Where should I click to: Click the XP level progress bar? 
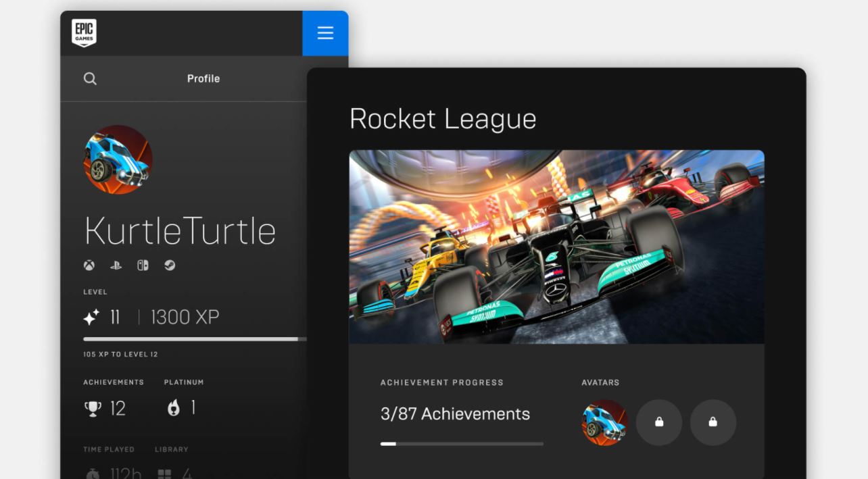pos(194,339)
